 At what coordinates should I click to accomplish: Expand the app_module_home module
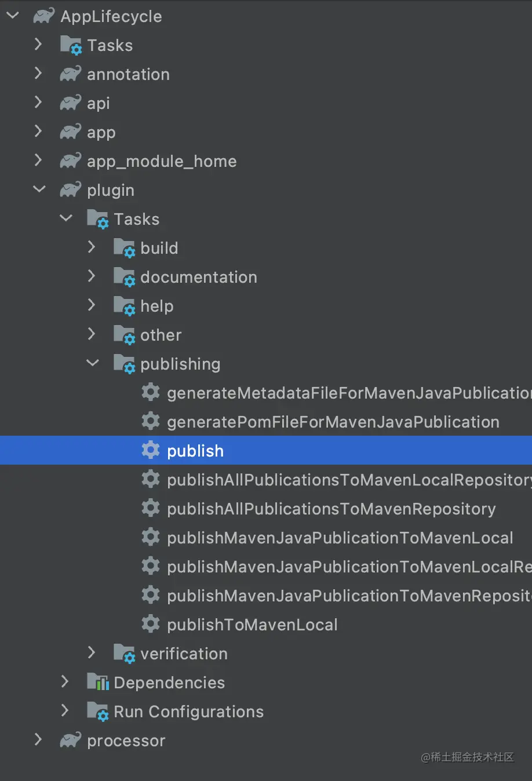click(x=38, y=160)
